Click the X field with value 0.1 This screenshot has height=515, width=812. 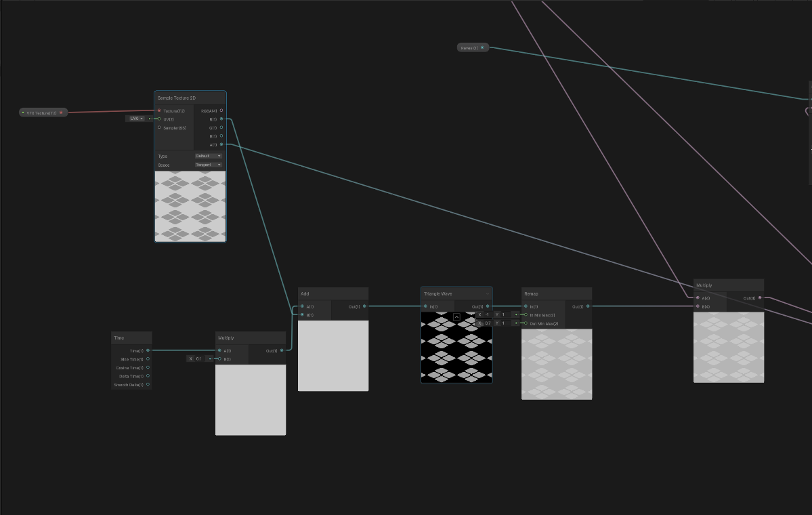200,358
